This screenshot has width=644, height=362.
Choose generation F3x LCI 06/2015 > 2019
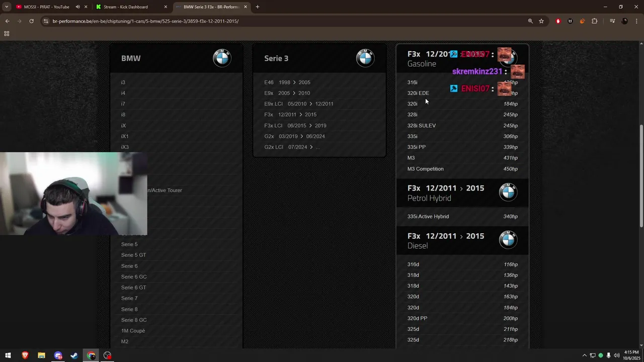pyautogui.click(x=295, y=126)
